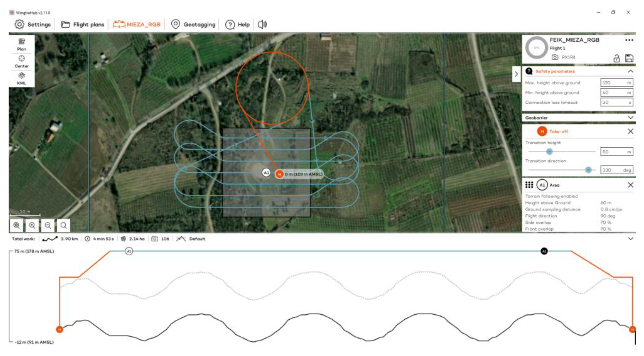Click the zoom out magnifier icon

coord(47,225)
